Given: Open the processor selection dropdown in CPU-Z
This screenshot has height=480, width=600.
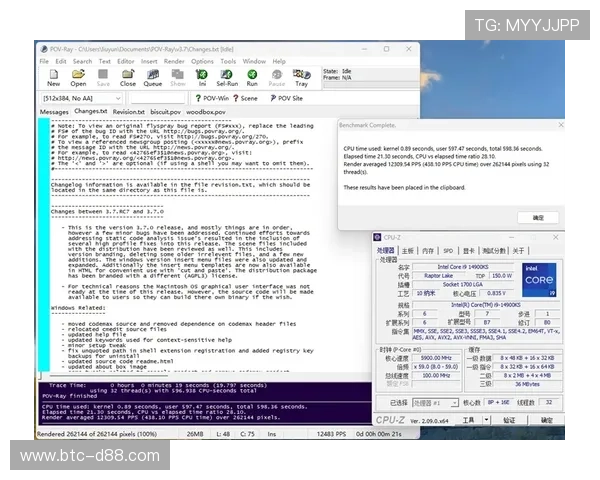Looking at the screenshot, I should [435, 403].
